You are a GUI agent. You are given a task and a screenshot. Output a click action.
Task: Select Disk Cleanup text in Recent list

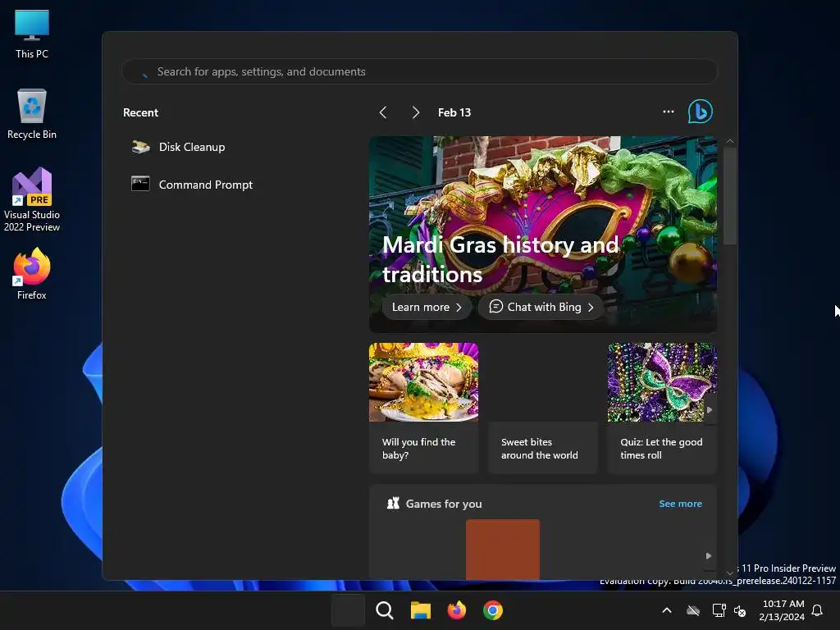[192, 147]
